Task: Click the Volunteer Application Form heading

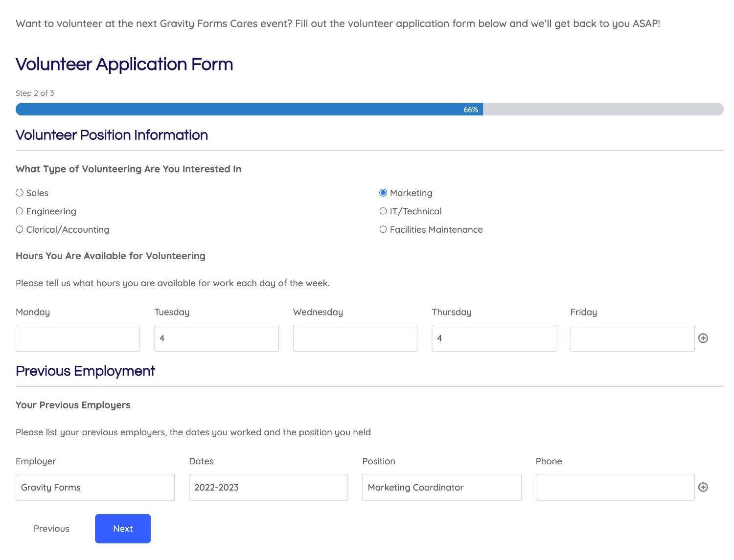Action: 124,65
